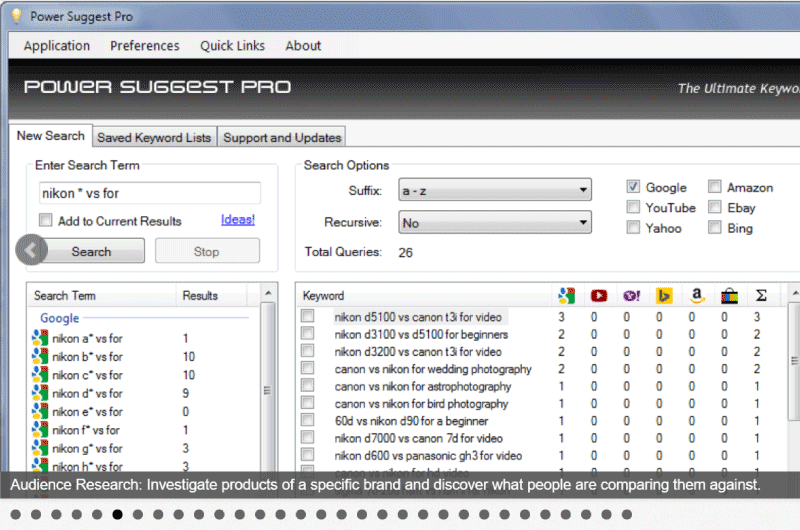Click the Stop button
The width and height of the screenshot is (800, 530).
coord(207,251)
